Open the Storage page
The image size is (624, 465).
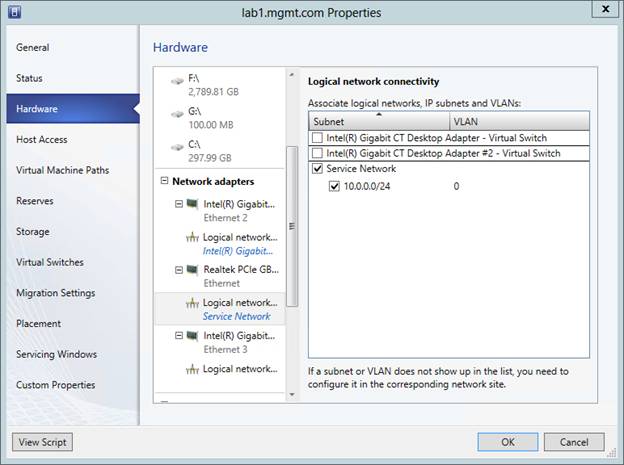(33, 231)
